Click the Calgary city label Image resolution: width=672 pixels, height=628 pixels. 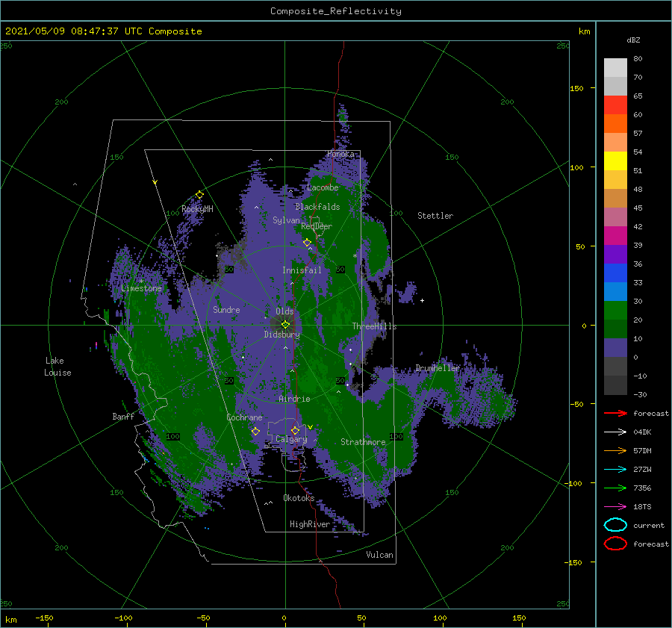pyautogui.click(x=291, y=439)
